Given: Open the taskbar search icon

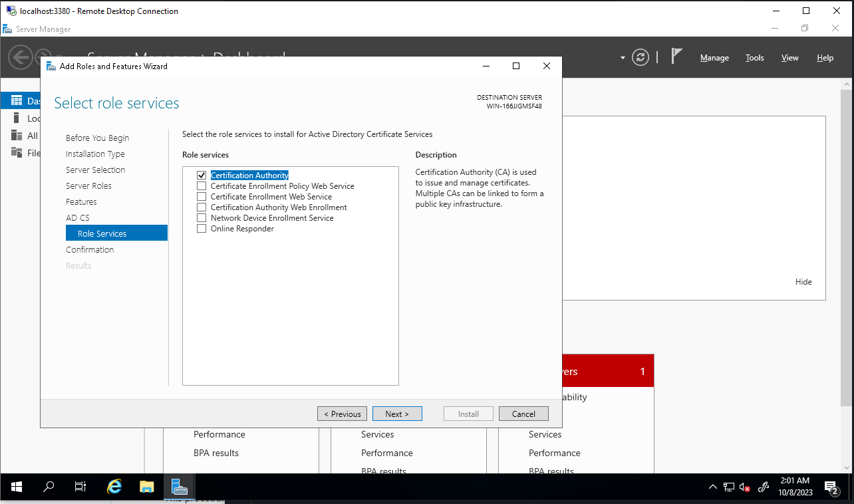Looking at the screenshot, I should (x=49, y=487).
